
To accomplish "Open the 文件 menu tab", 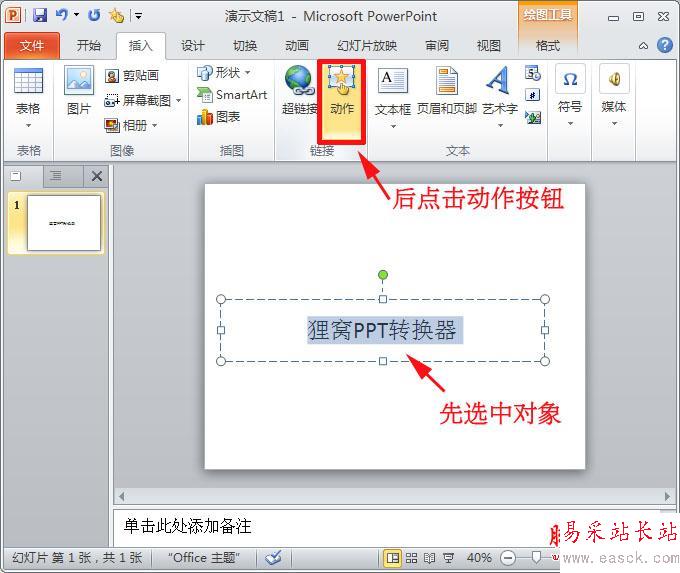I will [x=32, y=46].
